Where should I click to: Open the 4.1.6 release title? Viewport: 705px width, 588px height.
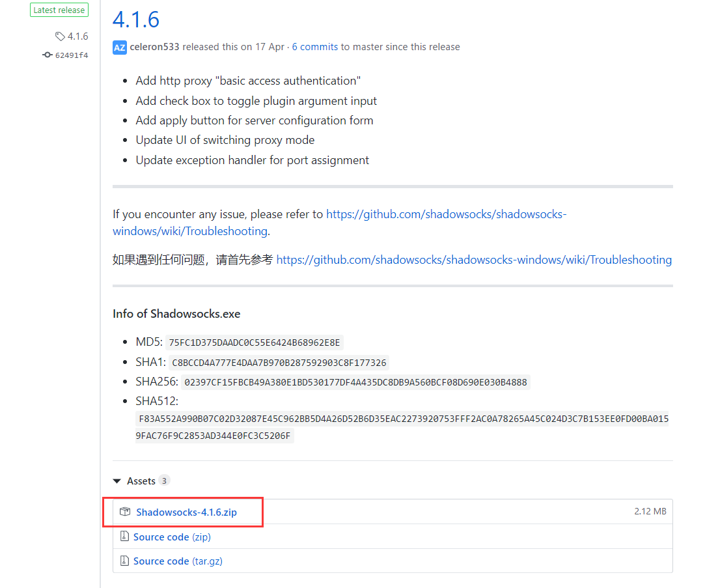click(136, 20)
